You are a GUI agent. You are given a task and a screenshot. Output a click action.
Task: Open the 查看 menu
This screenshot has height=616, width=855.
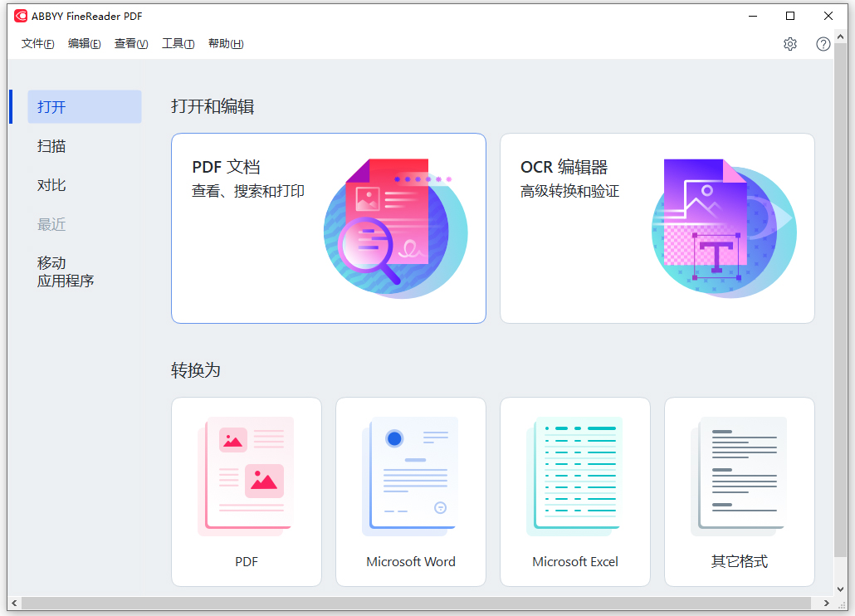click(130, 44)
